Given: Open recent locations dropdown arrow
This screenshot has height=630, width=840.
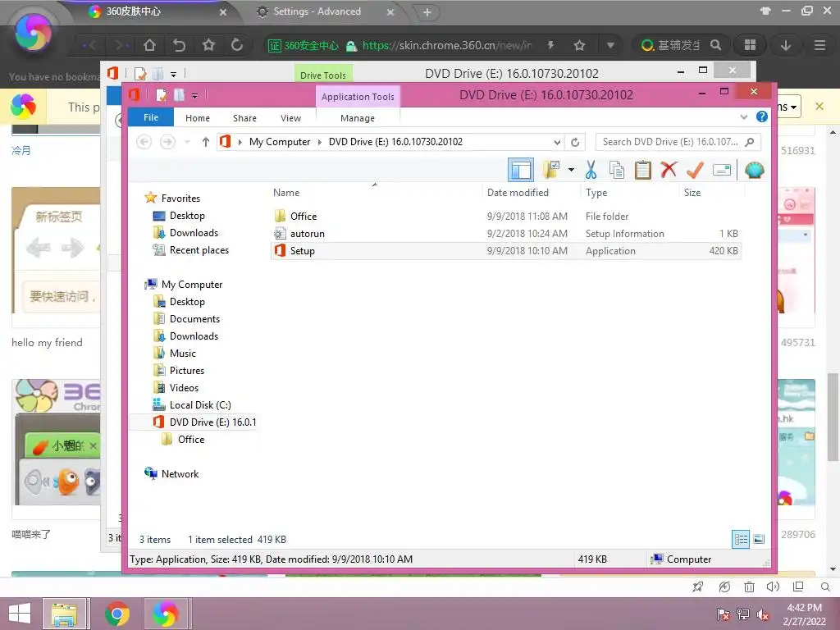Looking at the screenshot, I should [x=187, y=142].
